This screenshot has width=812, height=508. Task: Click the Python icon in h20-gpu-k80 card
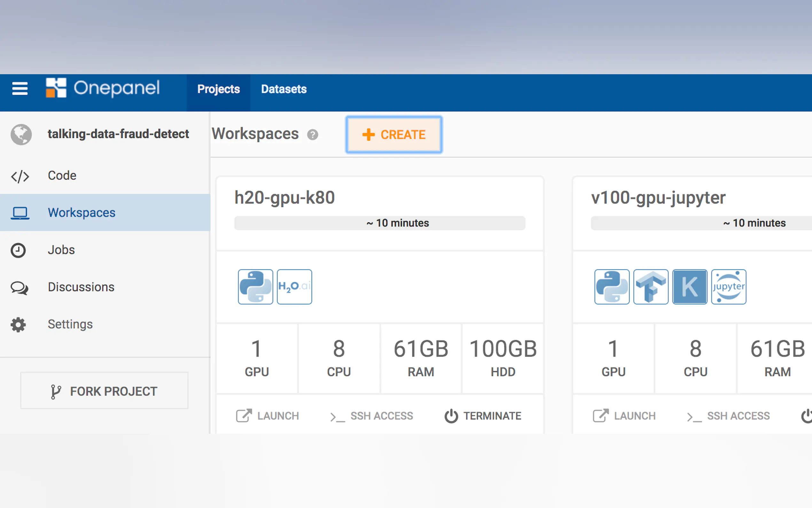[255, 287]
